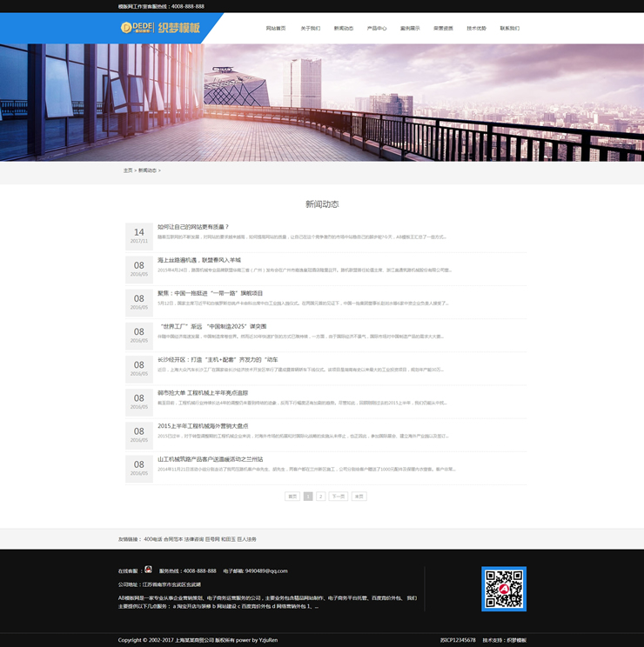Image resolution: width=644 pixels, height=647 pixels.
Task: Open news titled 2015上半年工程机械海外营销大盘点
Action: click(205, 426)
